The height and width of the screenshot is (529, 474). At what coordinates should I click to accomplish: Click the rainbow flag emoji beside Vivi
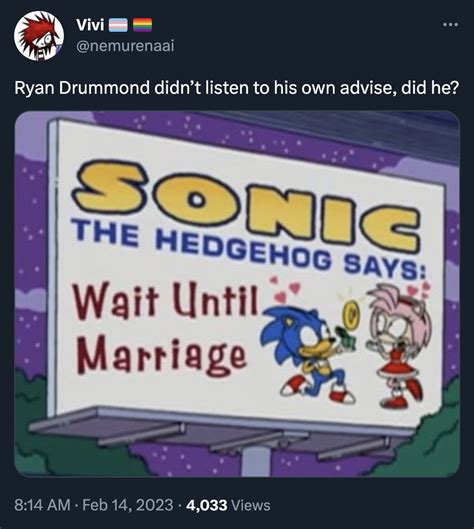pos(142,25)
